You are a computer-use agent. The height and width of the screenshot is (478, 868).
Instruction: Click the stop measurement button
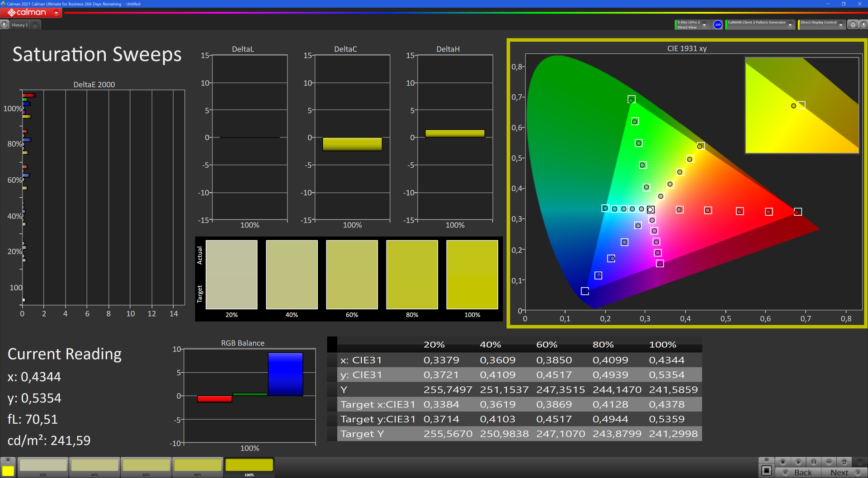point(783,462)
